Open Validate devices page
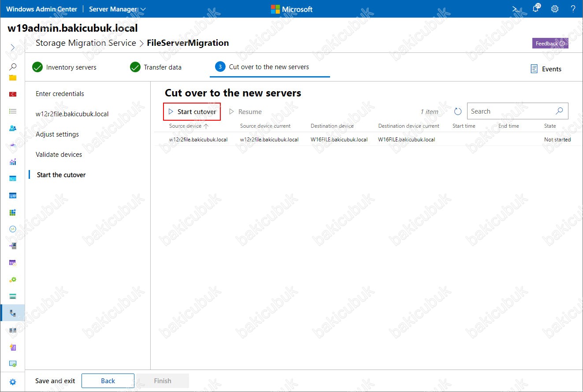 (59, 155)
